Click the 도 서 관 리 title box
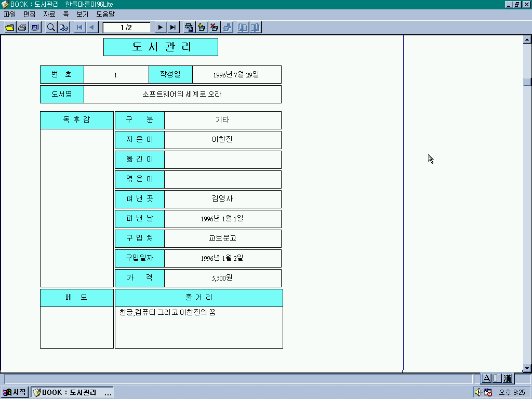 pos(161,47)
